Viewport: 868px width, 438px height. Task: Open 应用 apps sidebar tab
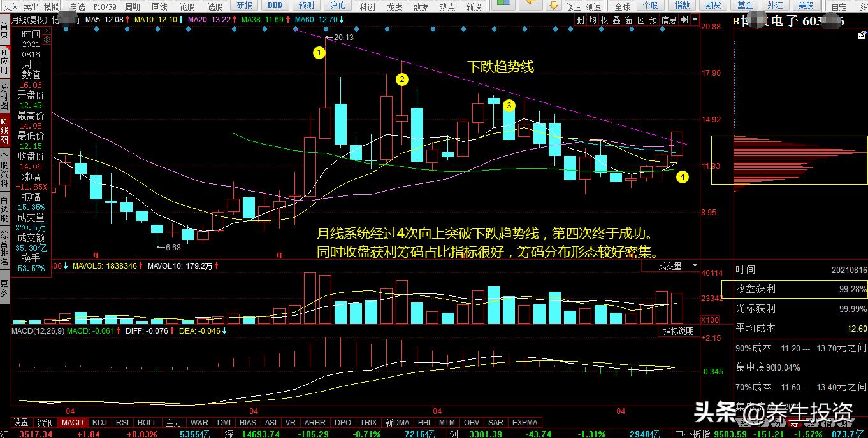click(x=4, y=62)
